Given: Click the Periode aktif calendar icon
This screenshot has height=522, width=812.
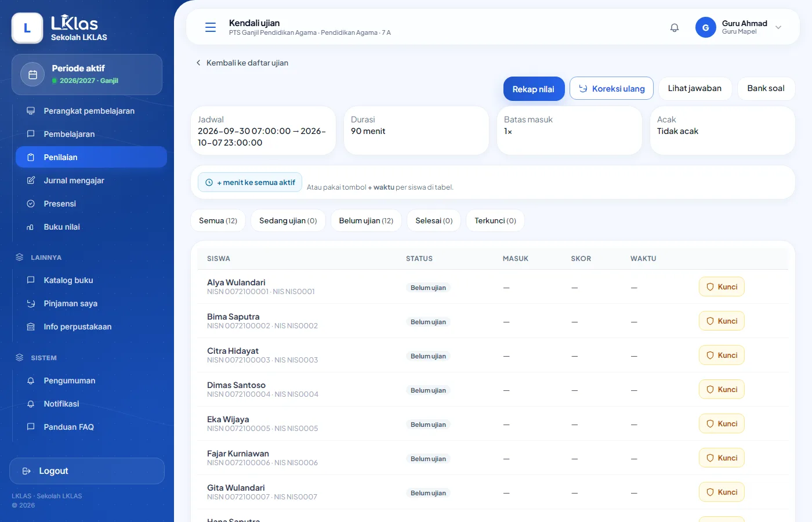Looking at the screenshot, I should click(33, 75).
